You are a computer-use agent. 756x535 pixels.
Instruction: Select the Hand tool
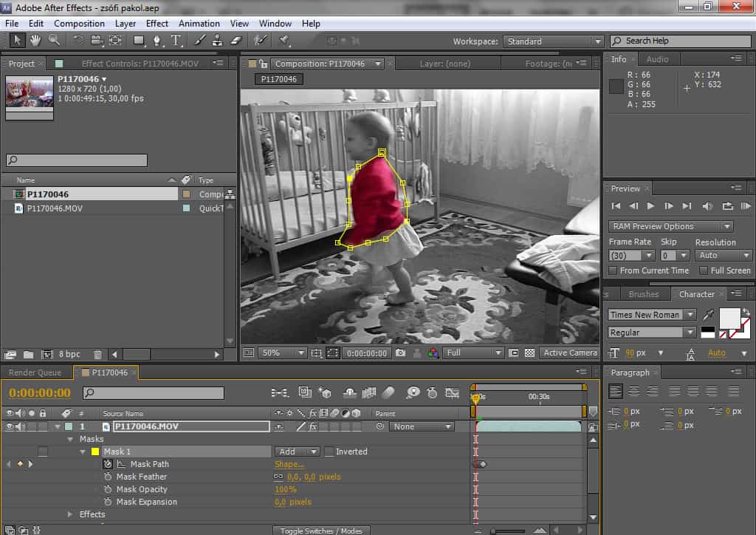click(35, 41)
